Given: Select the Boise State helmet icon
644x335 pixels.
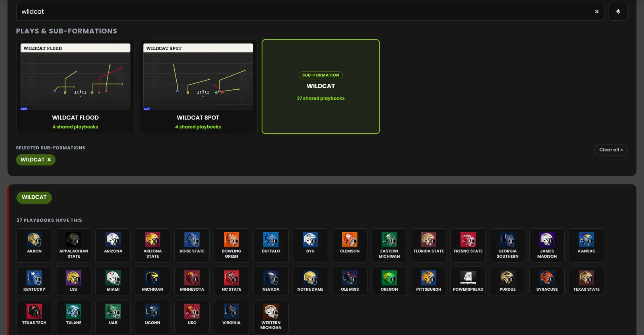Looking at the screenshot, I should pos(192,240).
